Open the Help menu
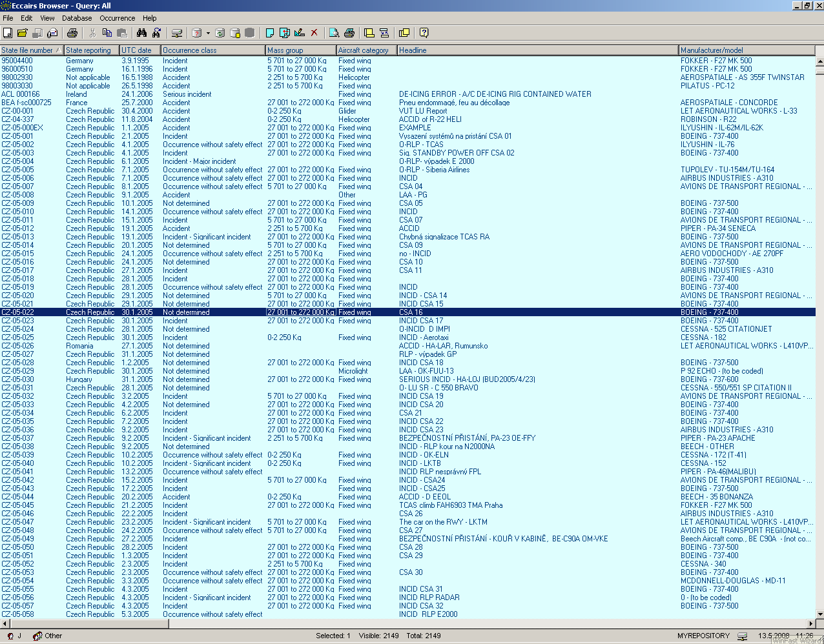 click(x=150, y=18)
